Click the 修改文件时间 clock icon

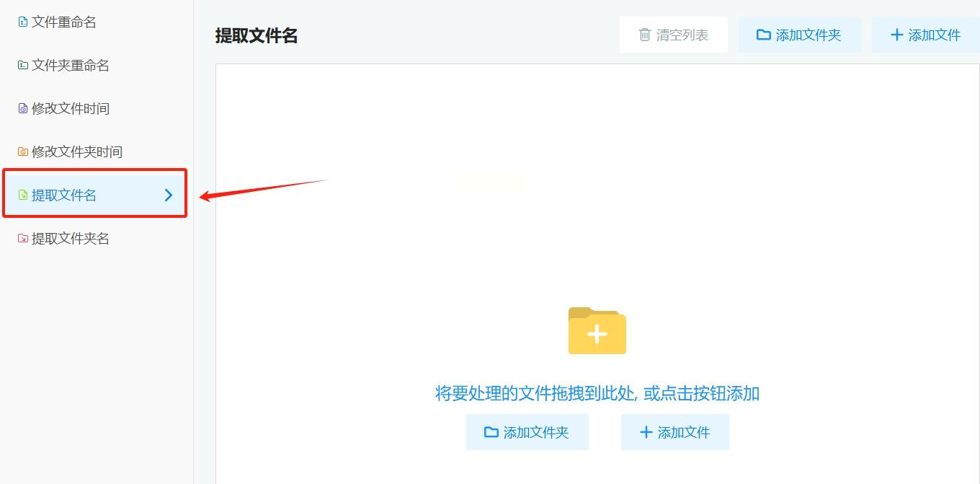point(23,109)
